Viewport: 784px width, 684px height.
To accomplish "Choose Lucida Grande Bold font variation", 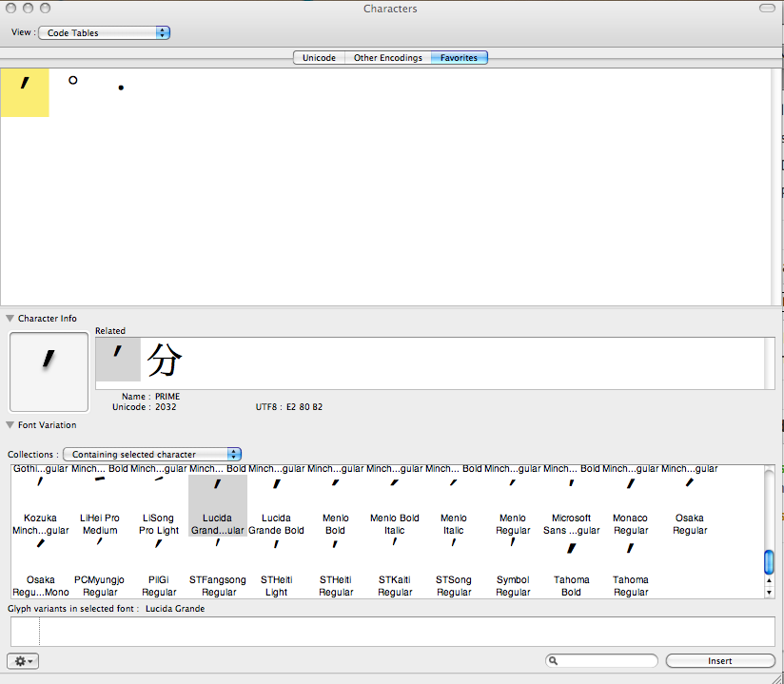I will tap(276, 506).
